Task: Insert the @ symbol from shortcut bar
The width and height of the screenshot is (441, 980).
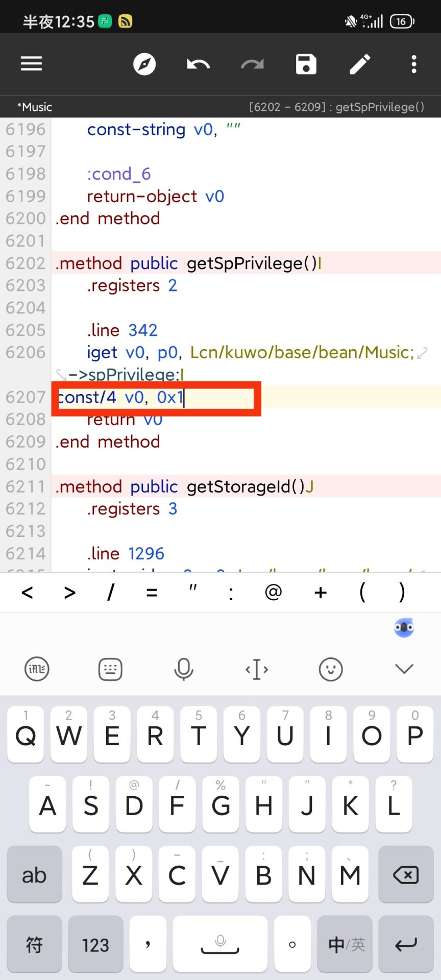Action: (x=273, y=593)
